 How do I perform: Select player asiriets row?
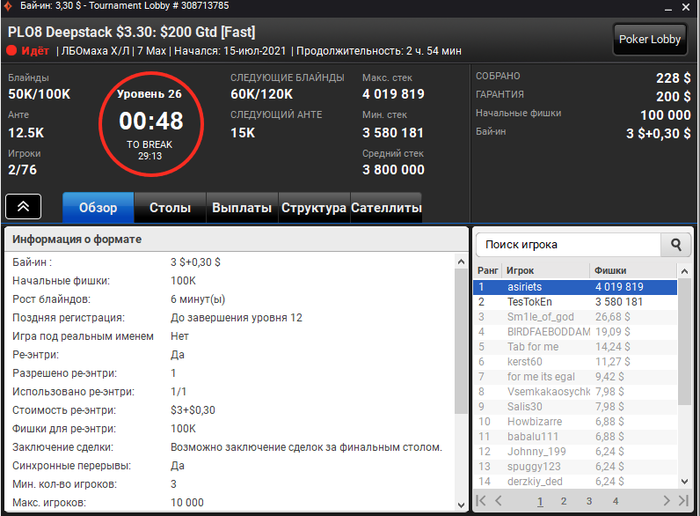[x=575, y=287]
